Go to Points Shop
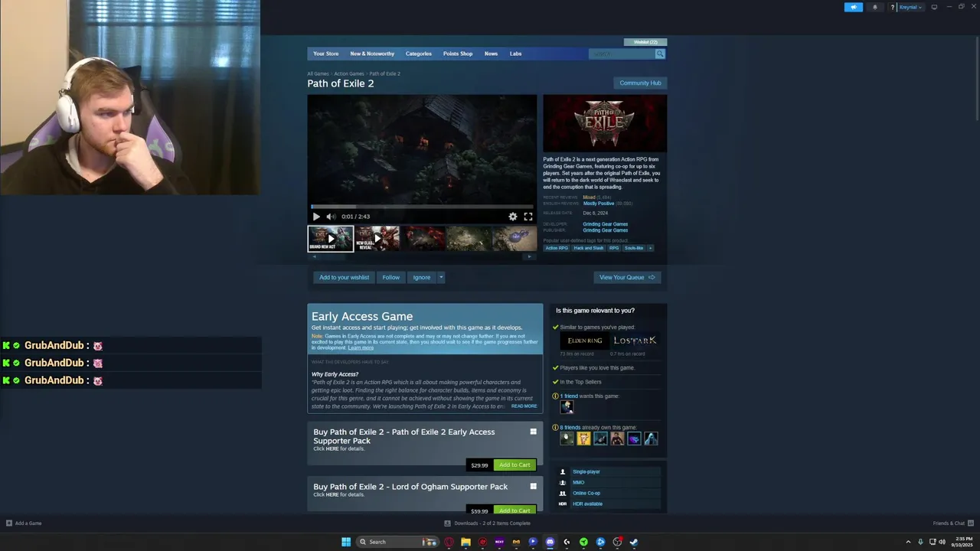The width and height of the screenshot is (980, 551). tap(458, 54)
